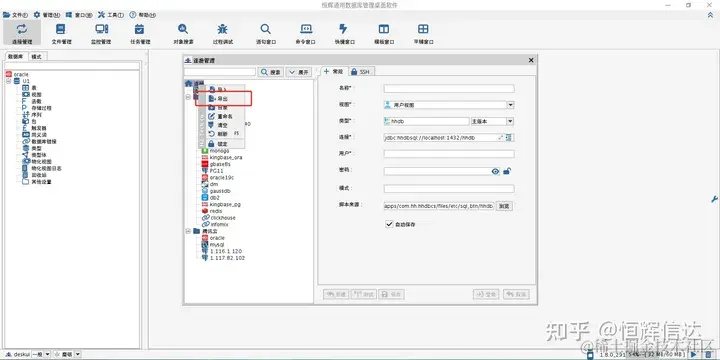Choose 刷新 F5 from the context menu
This screenshot has height=360, width=720.
[225, 134]
